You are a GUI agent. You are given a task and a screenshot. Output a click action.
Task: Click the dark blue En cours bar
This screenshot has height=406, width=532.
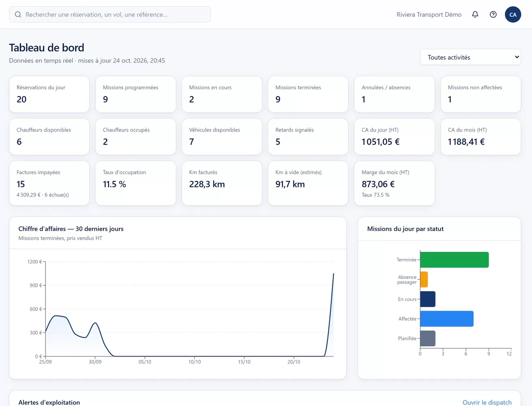pyautogui.click(x=428, y=299)
